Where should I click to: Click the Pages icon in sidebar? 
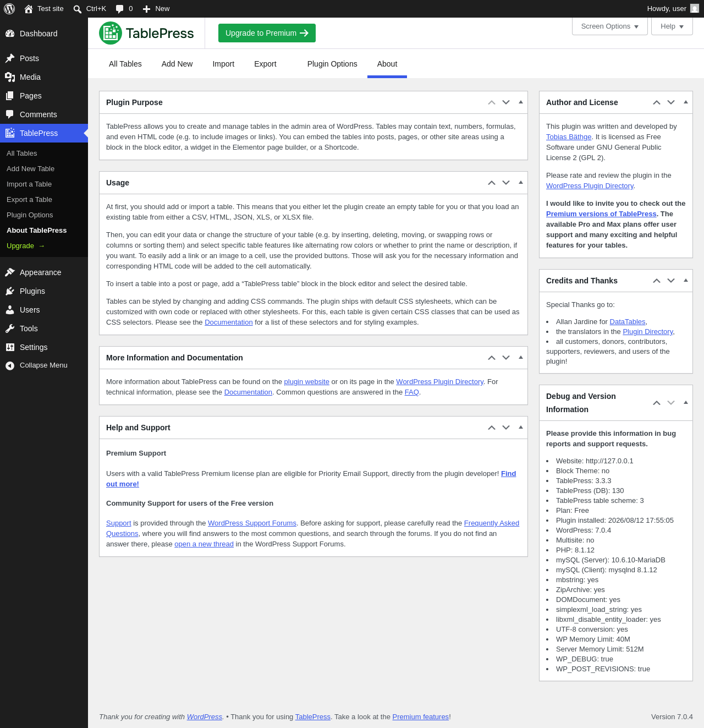tap(10, 96)
